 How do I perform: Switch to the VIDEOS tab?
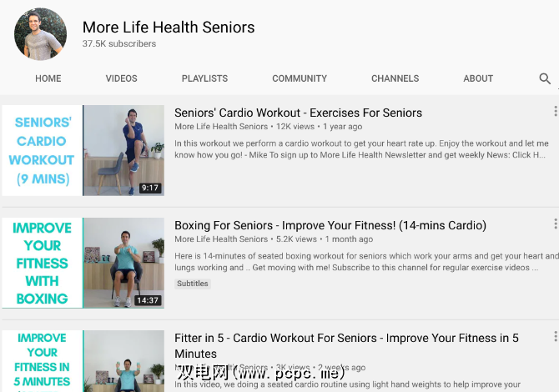121,78
